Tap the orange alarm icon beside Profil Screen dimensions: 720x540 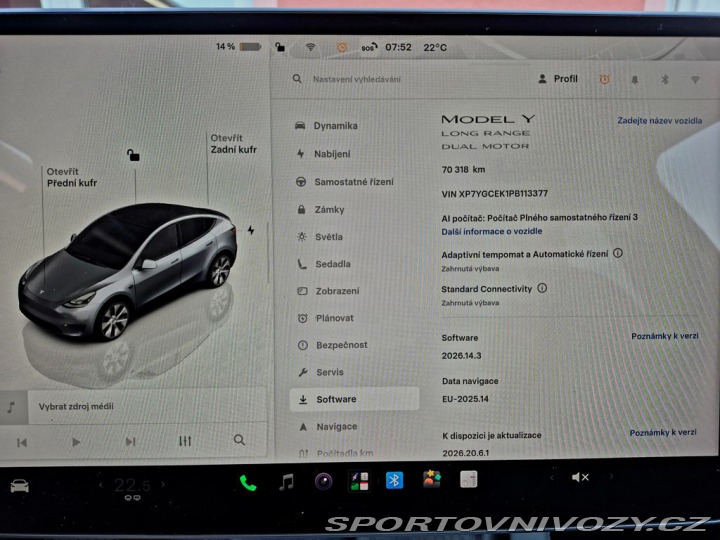click(604, 79)
